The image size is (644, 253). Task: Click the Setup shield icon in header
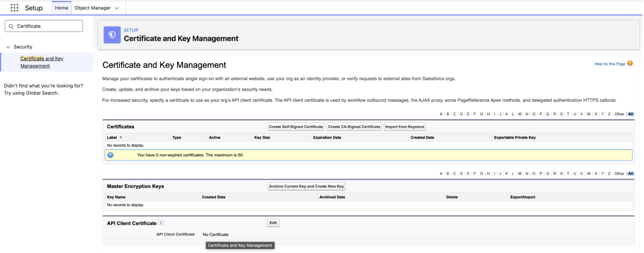click(x=112, y=35)
